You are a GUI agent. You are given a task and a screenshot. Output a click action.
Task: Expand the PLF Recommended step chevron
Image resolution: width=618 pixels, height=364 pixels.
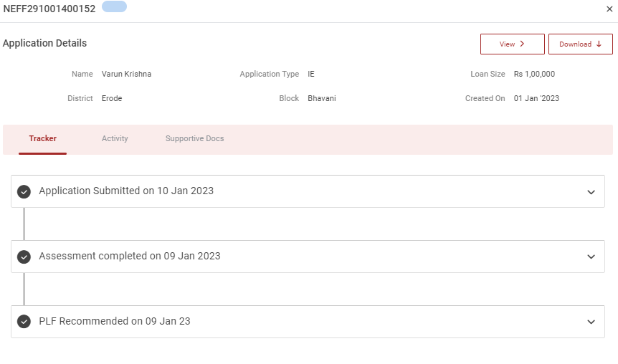coord(591,322)
